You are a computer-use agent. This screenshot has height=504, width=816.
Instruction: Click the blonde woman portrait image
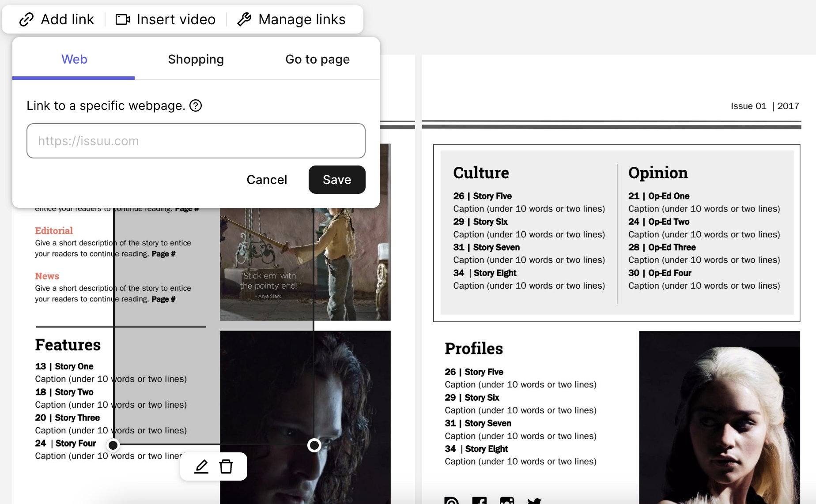point(719,417)
